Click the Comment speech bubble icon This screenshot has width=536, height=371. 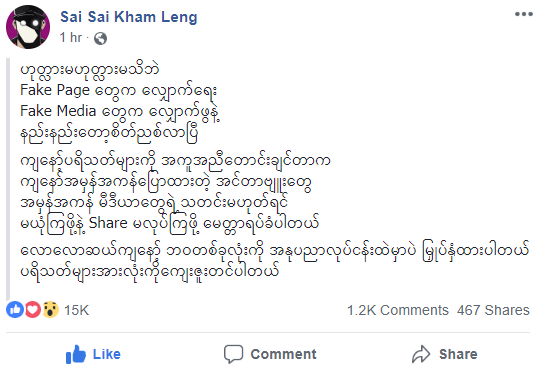tap(233, 354)
